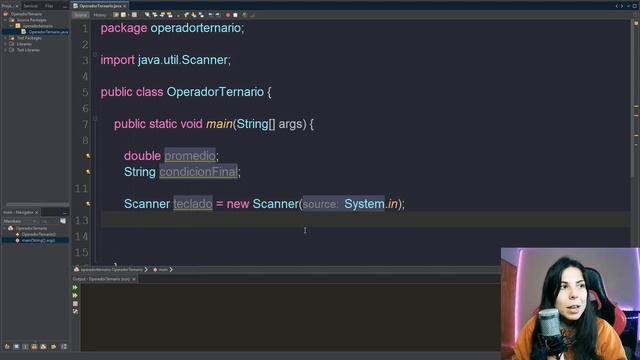Switch editor to History view
Image resolution: width=640 pixels, height=360 pixels.
pos(100,15)
